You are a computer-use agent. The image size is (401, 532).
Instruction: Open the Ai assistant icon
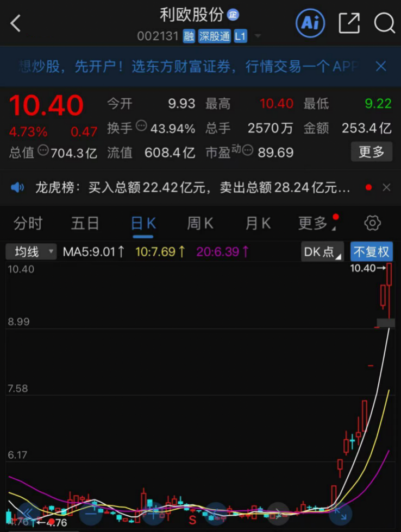310,23
